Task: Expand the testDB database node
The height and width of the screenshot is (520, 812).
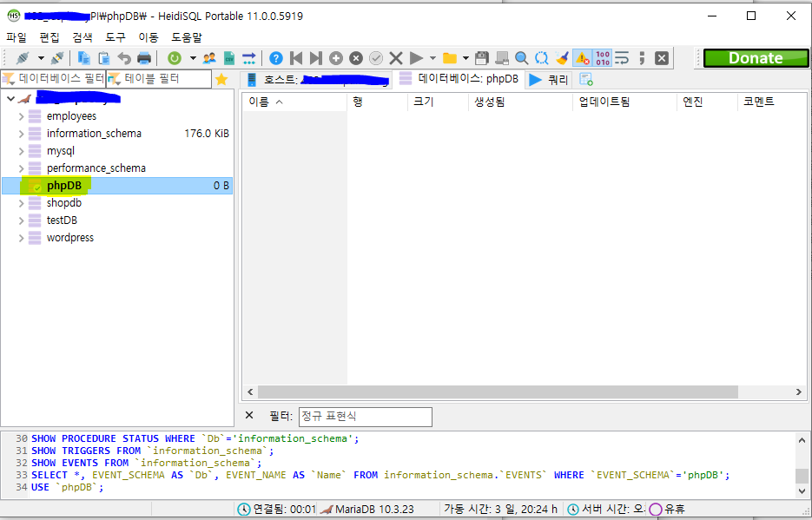Action: (21, 221)
